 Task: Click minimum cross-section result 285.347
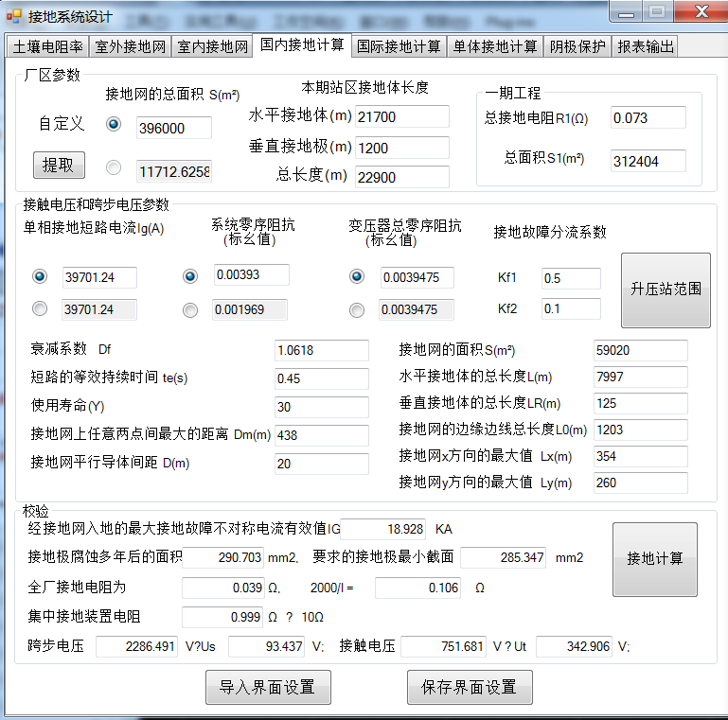pos(504,557)
